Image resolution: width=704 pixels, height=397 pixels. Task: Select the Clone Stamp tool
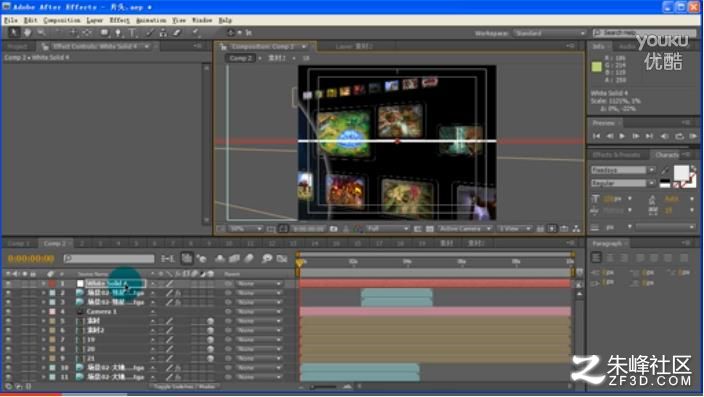(163, 33)
